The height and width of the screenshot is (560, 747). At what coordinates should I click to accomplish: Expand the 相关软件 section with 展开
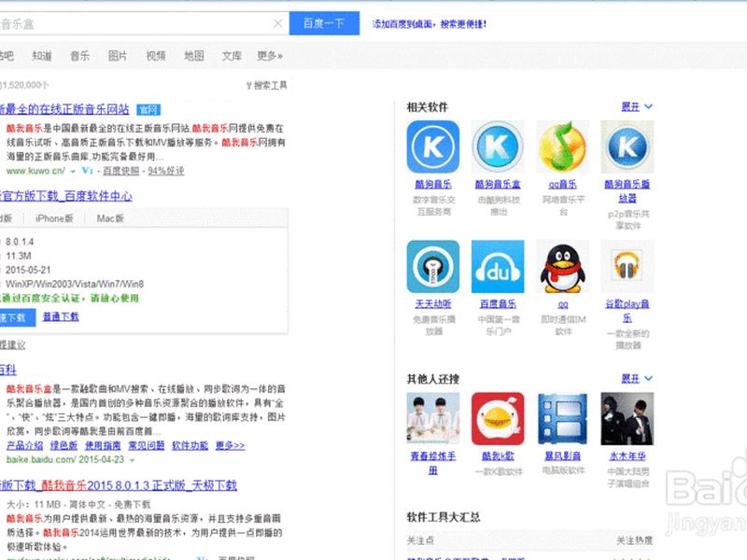(637, 106)
